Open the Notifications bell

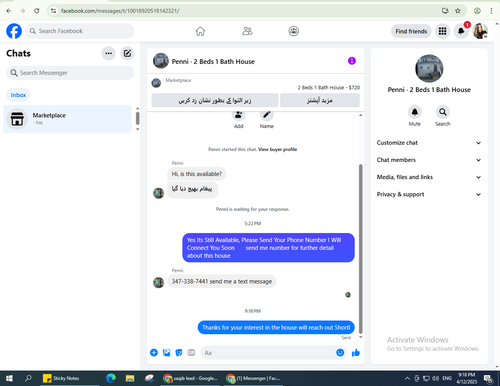coord(461,31)
